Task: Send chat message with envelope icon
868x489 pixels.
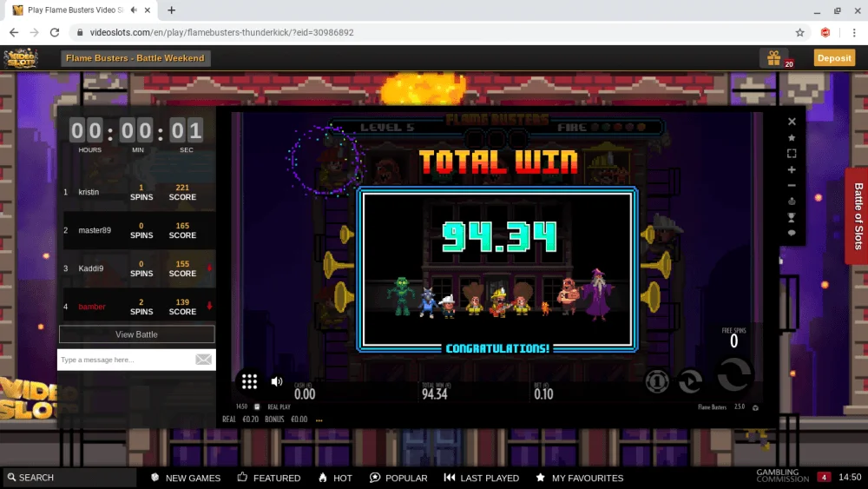Action: [203, 360]
